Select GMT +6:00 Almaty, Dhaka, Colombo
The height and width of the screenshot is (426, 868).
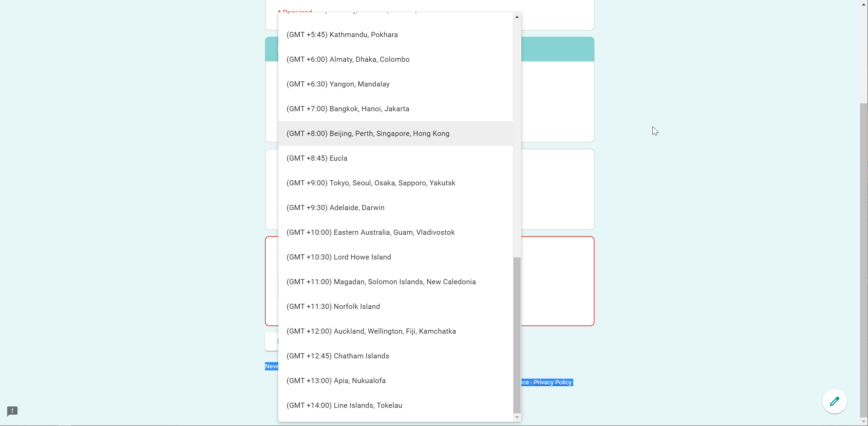point(348,59)
